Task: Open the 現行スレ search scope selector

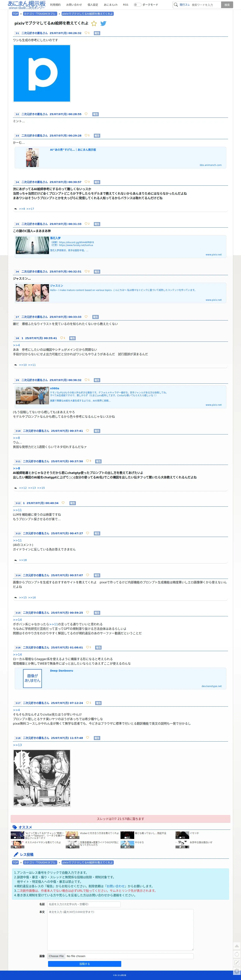Action: coord(185,5)
